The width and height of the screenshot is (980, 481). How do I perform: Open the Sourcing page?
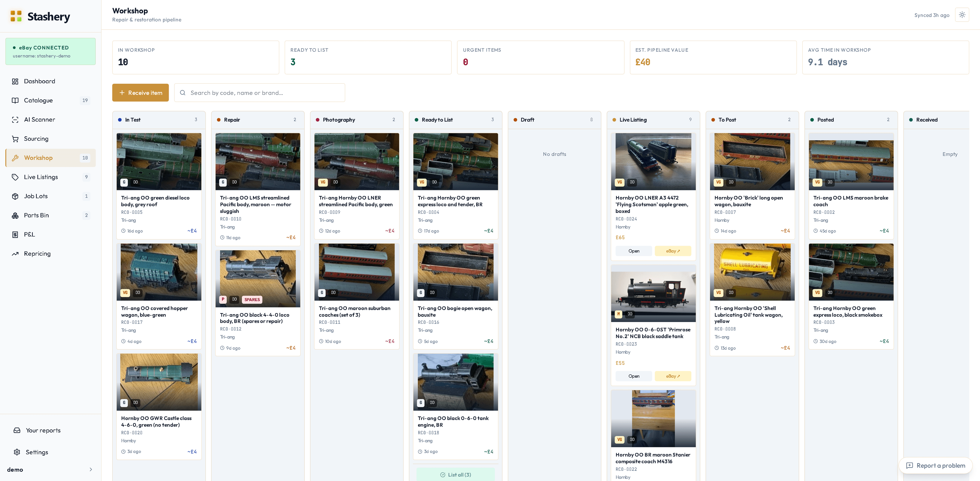point(51,139)
